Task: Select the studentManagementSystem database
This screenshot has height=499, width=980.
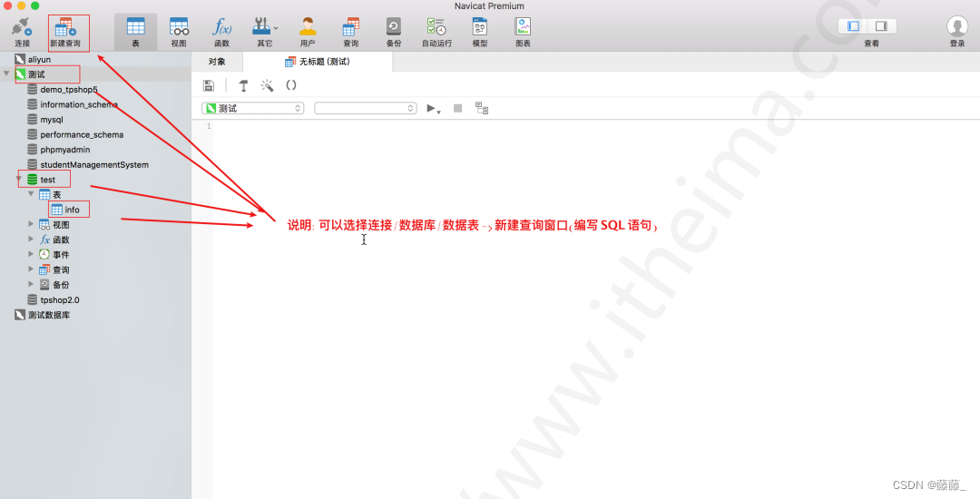Action: pos(95,164)
